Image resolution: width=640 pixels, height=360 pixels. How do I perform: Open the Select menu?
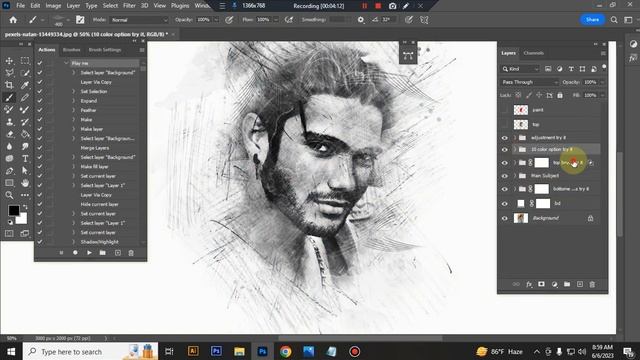pos(110,6)
